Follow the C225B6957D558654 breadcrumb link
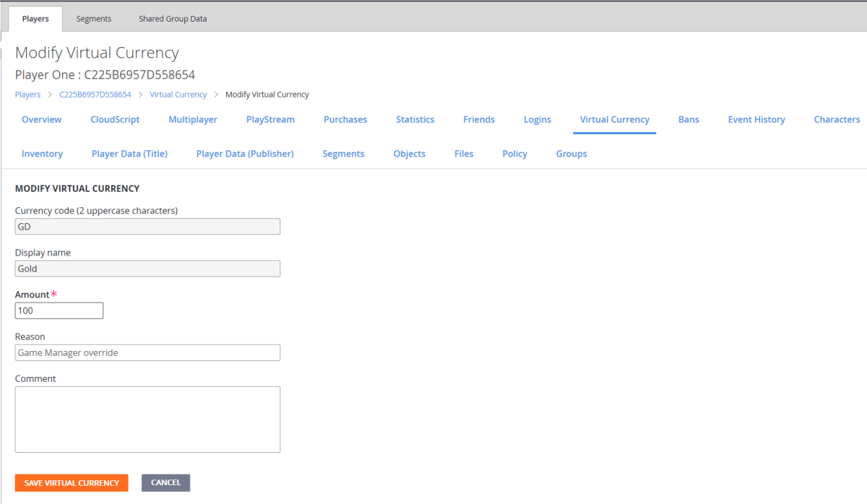867x504 pixels. coord(95,95)
